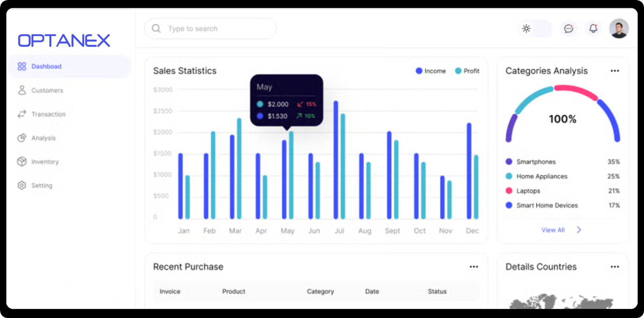Viewport: 644px width, 318px height.
Task: Open the chat messages icon
Action: coord(569,29)
